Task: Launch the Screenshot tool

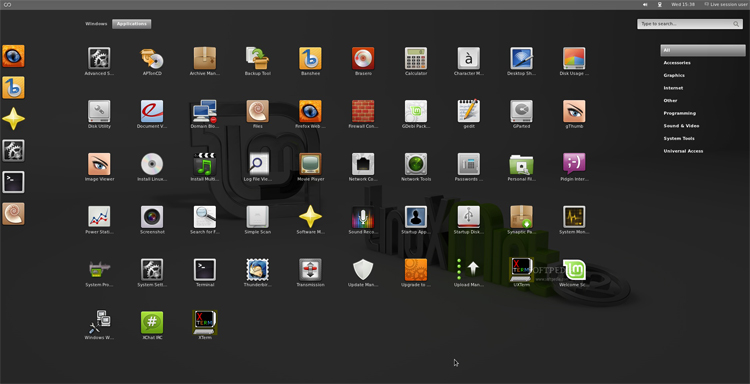Action: tap(152, 217)
